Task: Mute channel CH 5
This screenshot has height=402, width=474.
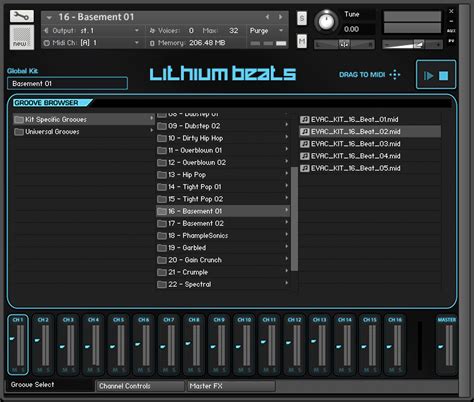Action: (x=115, y=370)
